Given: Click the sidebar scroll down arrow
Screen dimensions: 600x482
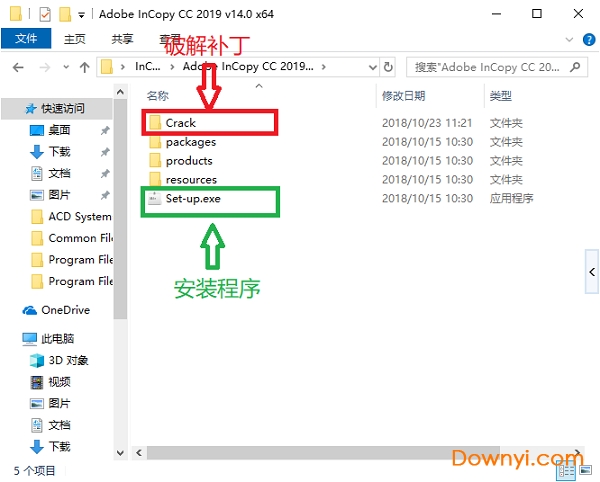Looking at the screenshot, I should (120, 453).
